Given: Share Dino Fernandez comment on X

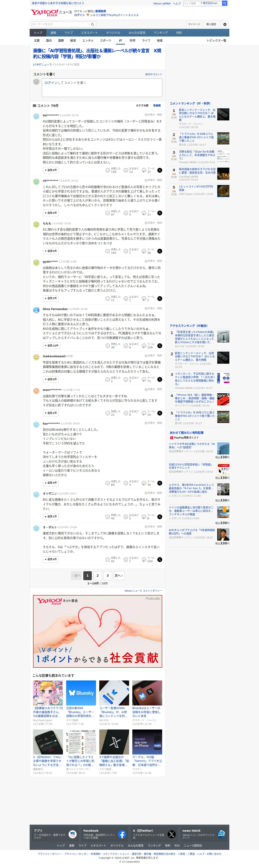Looking at the screenshot, I should click(160, 346).
